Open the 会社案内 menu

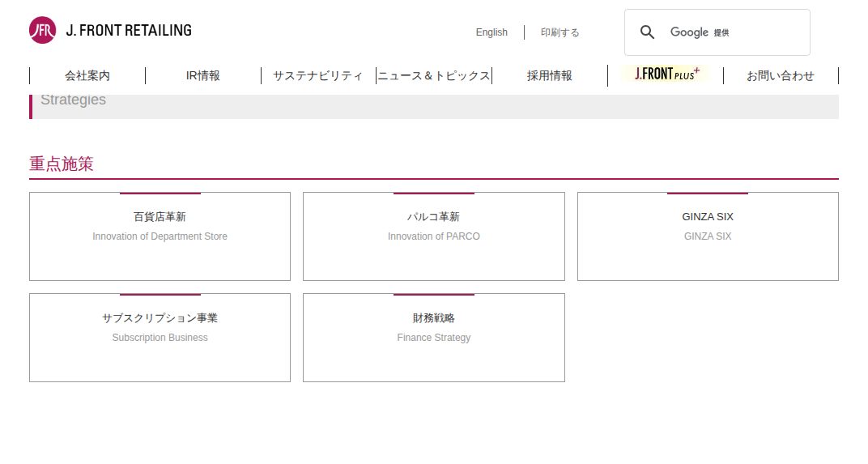tap(87, 76)
